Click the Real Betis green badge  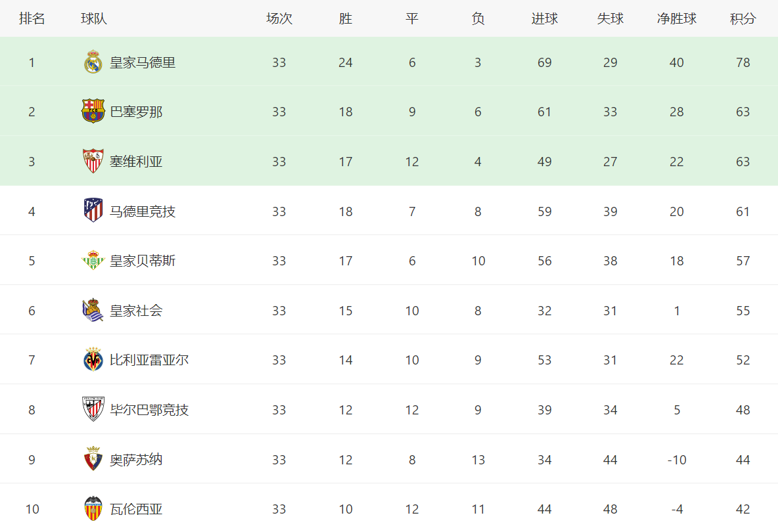[x=93, y=260]
